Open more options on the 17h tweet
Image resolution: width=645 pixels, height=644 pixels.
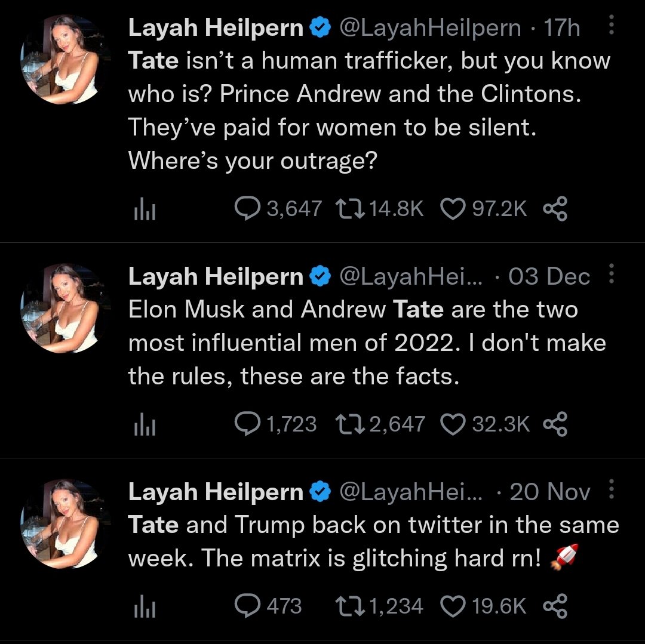612,24
